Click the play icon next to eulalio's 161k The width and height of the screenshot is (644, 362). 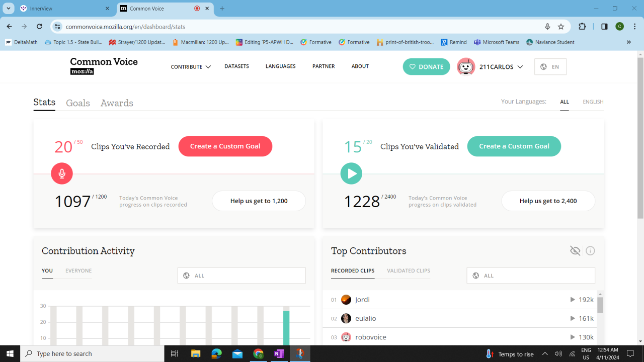pyautogui.click(x=573, y=318)
